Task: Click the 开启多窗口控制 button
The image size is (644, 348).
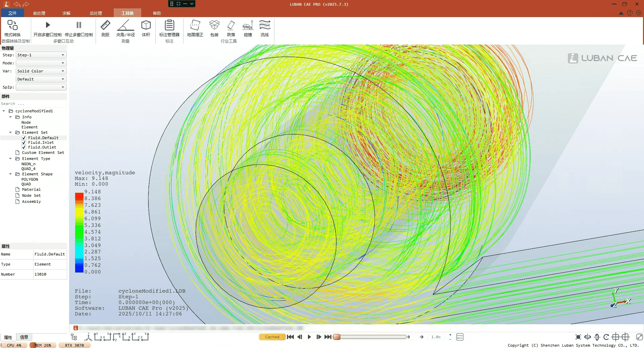Action: tap(47, 25)
